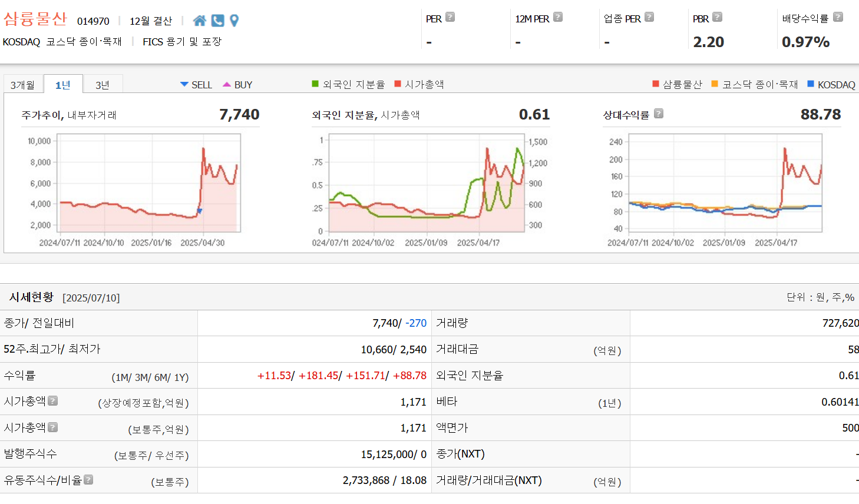Image resolution: width=859 pixels, height=504 pixels.
Task: Toggle red 시가총액 legend swatch
Action: tap(398, 84)
